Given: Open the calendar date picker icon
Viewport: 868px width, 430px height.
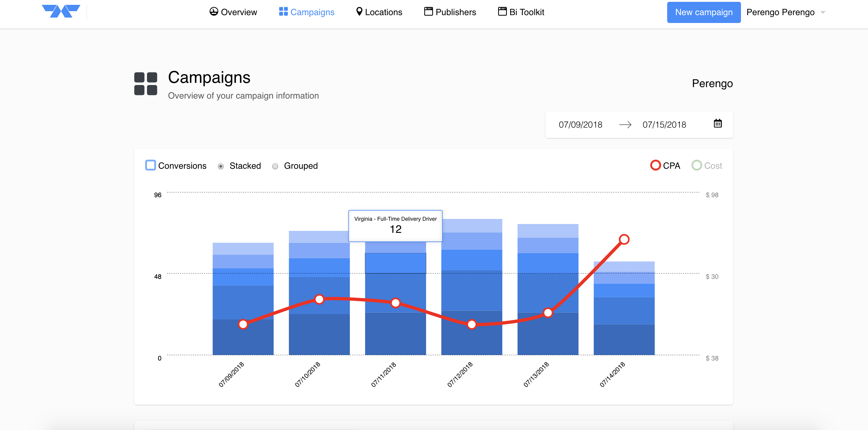Looking at the screenshot, I should (x=717, y=124).
